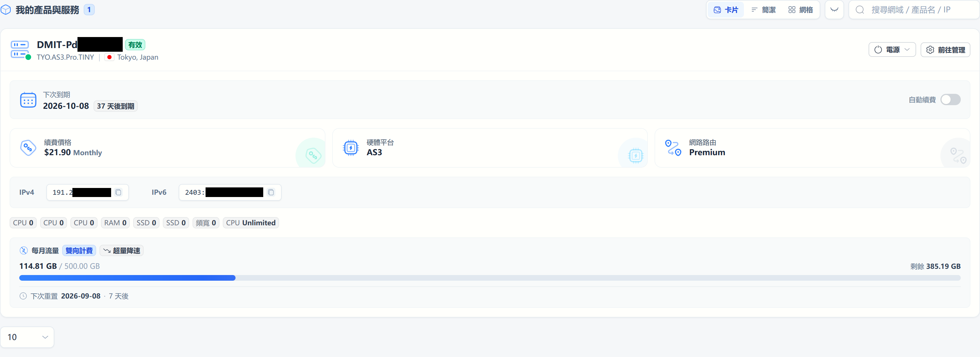Copy the IPv4 address
The width and height of the screenshot is (980, 357).
[x=118, y=192]
